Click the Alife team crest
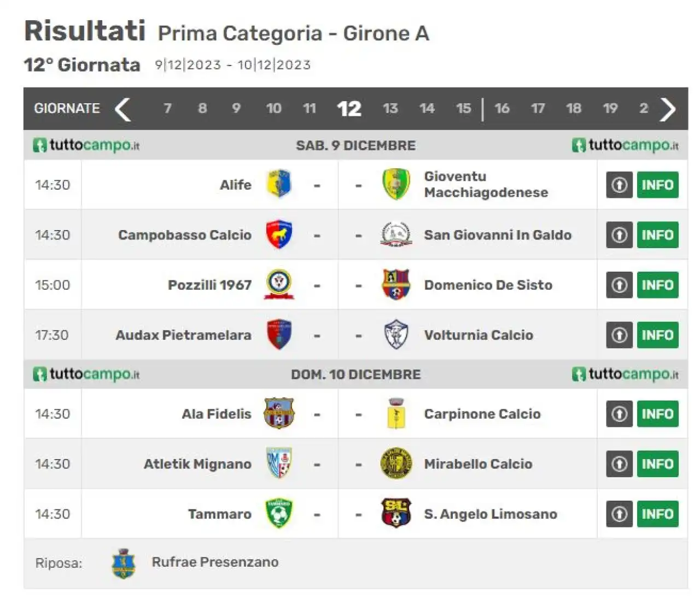The width and height of the screenshot is (700, 605). tap(279, 184)
